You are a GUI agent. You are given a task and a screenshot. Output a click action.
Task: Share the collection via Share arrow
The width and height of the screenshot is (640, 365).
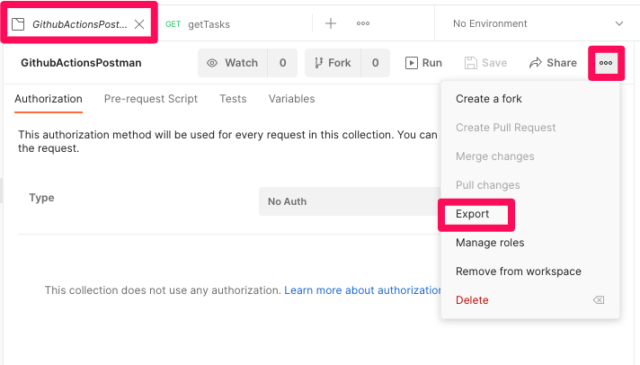(535, 63)
